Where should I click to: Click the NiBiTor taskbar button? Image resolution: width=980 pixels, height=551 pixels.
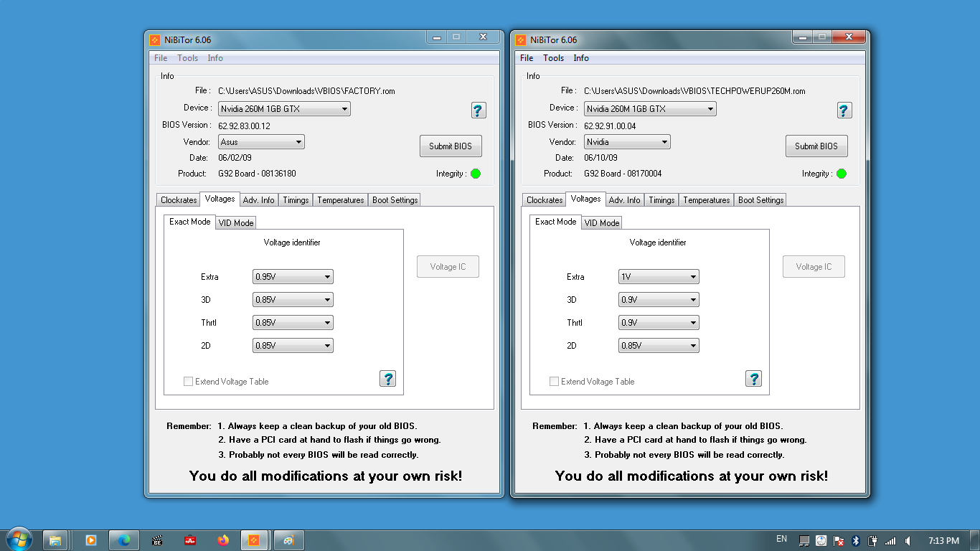pos(255,540)
